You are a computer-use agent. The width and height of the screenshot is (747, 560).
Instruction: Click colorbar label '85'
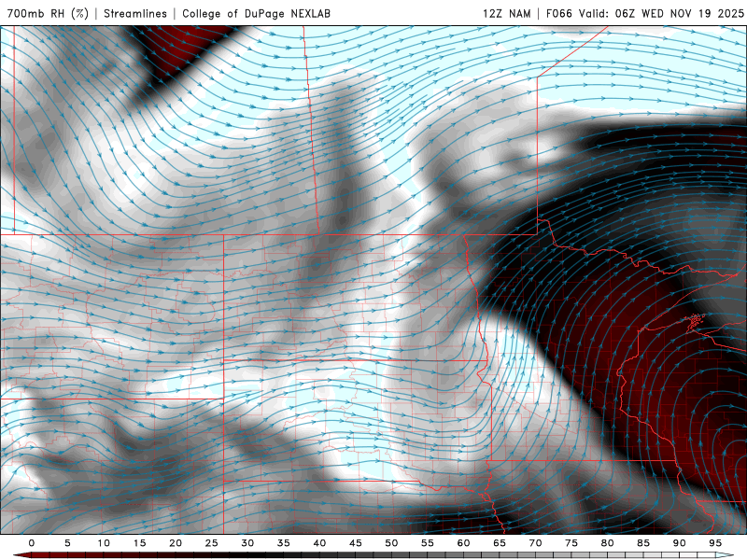(x=643, y=543)
